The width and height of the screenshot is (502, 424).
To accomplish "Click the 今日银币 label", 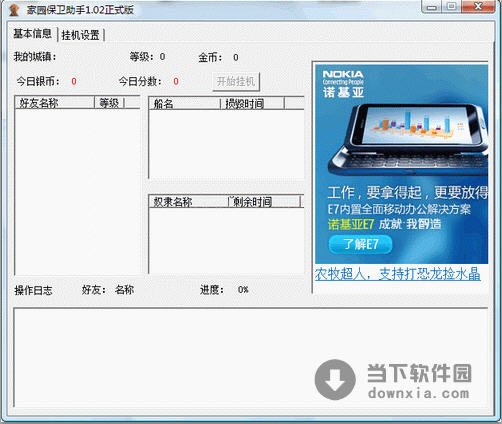I will pos(38,81).
